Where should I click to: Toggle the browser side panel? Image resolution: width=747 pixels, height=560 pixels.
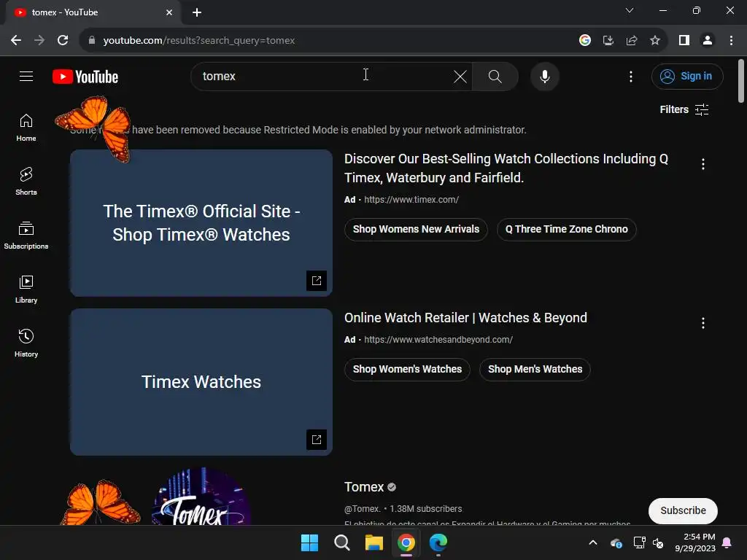tap(684, 41)
